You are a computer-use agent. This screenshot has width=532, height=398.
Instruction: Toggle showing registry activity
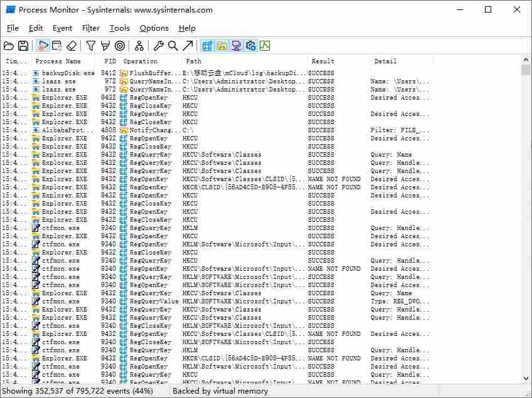(x=207, y=46)
